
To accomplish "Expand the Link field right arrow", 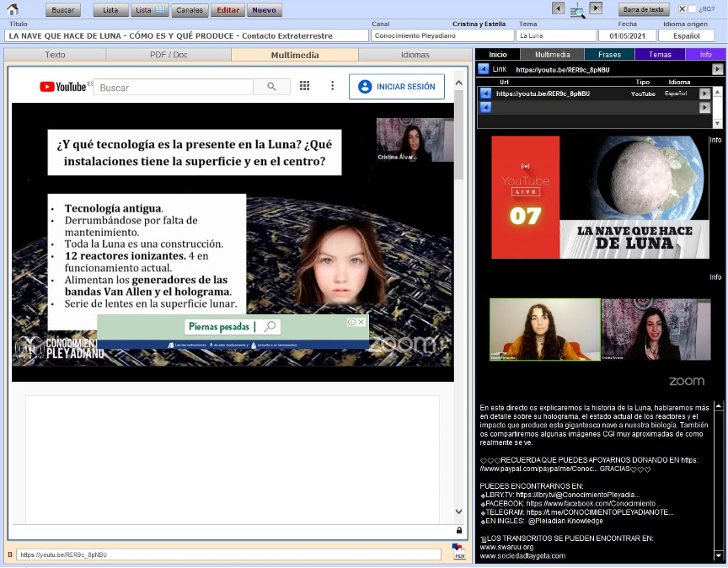I will coord(717,69).
